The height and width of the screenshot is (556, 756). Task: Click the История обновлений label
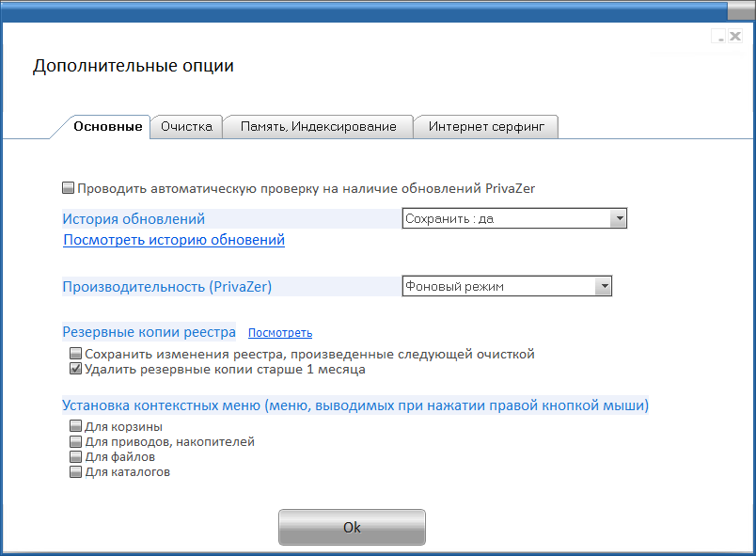coord(134,219)
